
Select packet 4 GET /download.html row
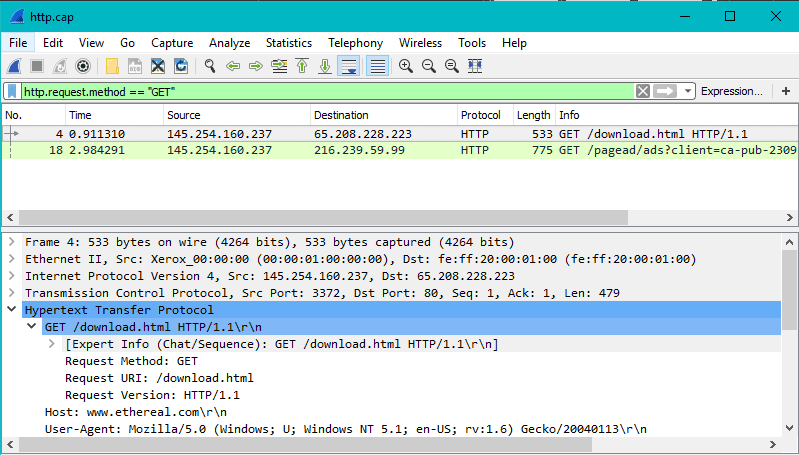pos(400,134)
